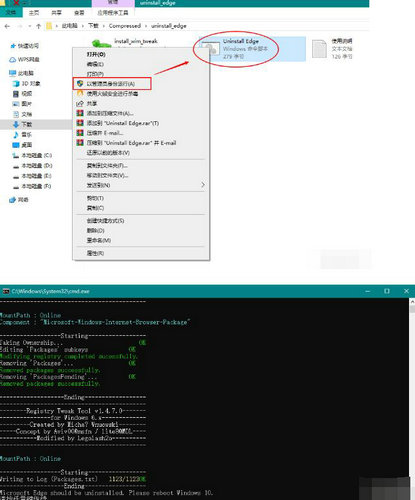This screenshot has height=500, width=415.
Task: Click 下载 in the address breadcrumb
Action: coord(93,26)
